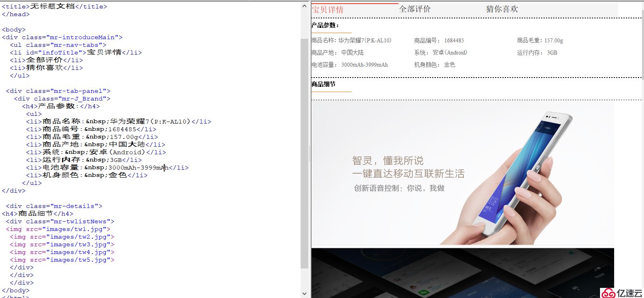The image size is (644, 298).
Task: Click the phone-in-hand product image
Action: (x=462, y=173)
